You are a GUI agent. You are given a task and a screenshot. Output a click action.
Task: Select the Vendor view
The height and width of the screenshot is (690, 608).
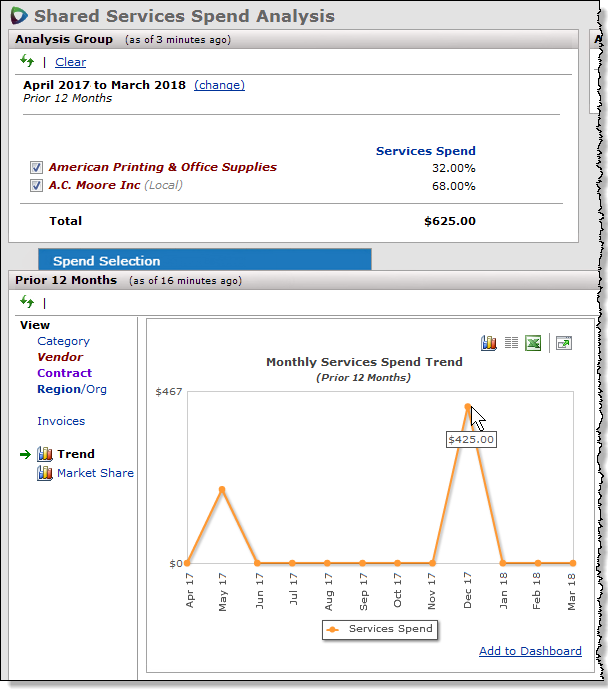tap(60, 357)
